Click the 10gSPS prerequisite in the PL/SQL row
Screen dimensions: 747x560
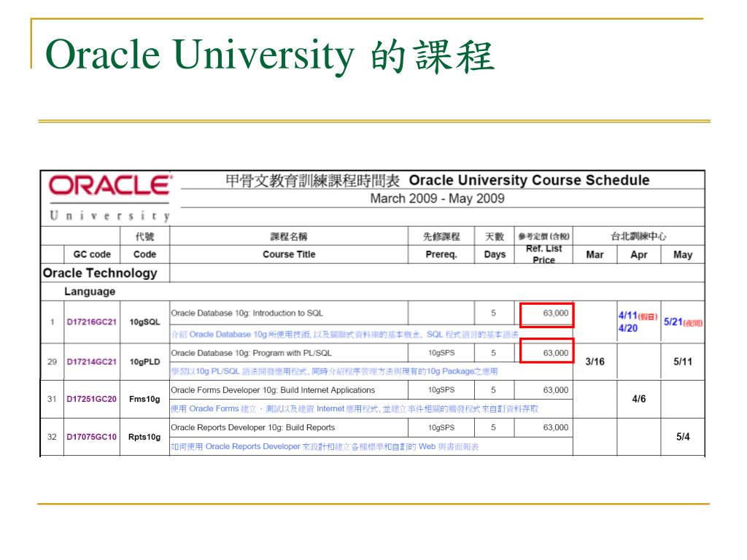click(x=441, y=353)
